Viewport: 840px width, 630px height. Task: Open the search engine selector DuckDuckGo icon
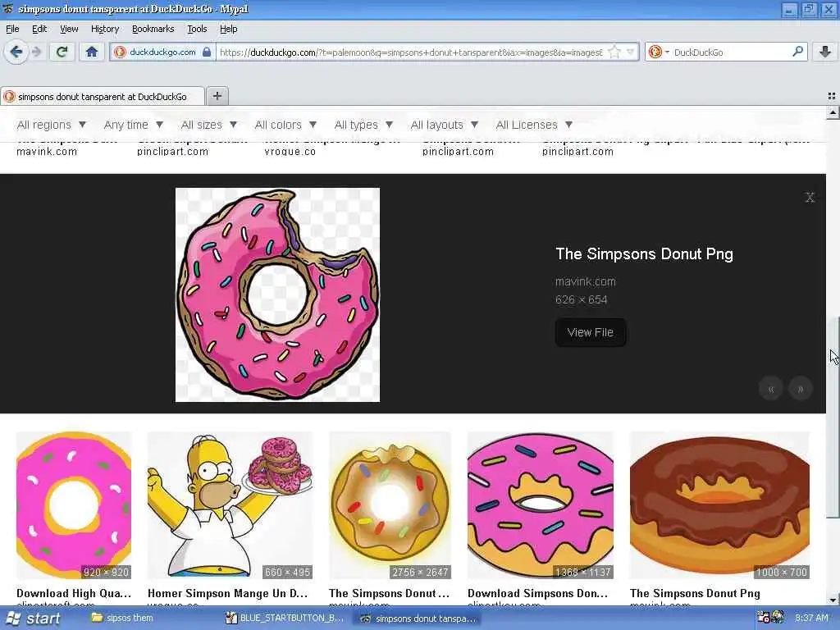pos(659,52)
